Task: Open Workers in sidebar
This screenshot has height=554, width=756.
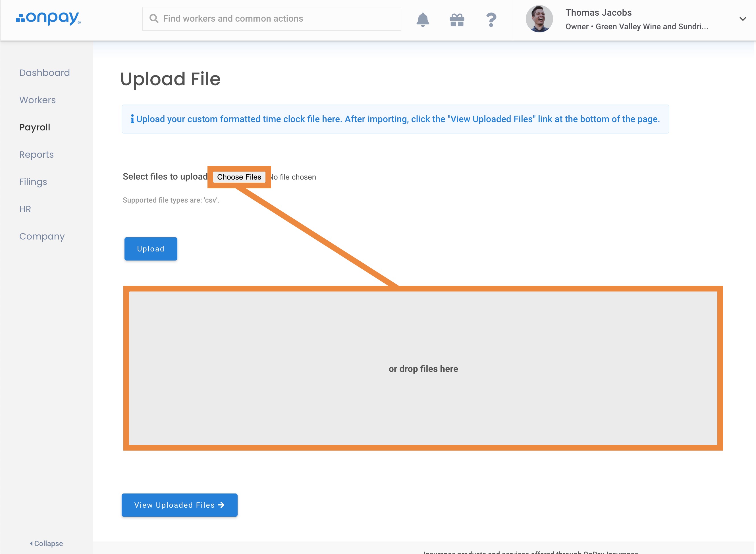Action: 38,100
